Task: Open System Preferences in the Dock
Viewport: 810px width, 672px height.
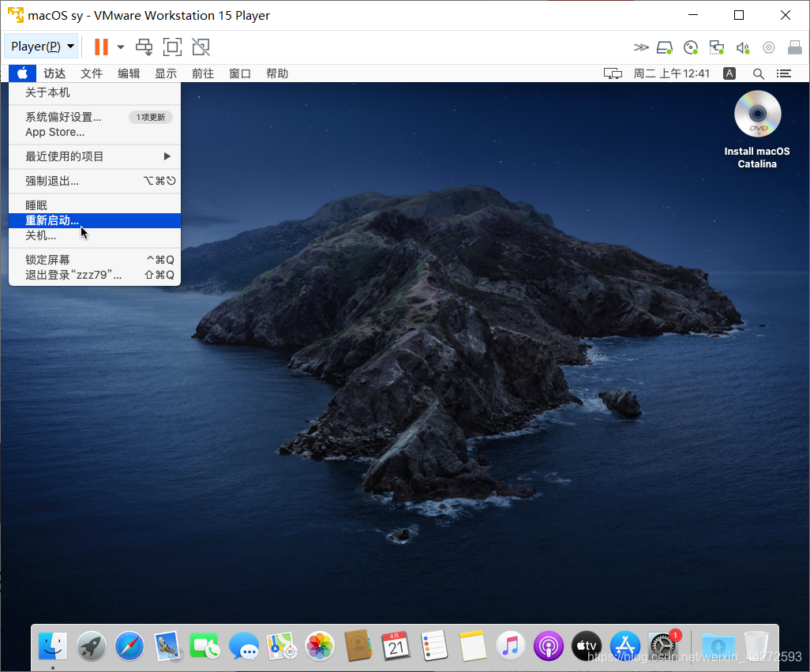Action: coord(662,646)
